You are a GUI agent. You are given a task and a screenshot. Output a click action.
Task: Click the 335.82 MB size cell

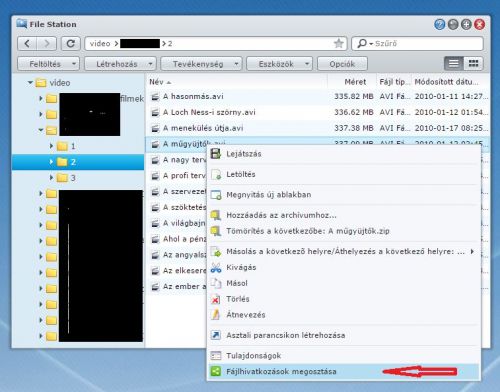(354, 96)
